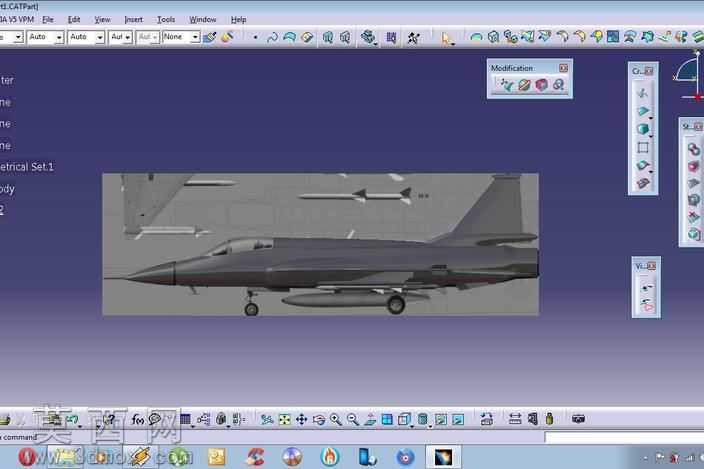Click the Normal View icon in the bottom toolbar
This screenshot has width=704, height=469.
(370, 420)
